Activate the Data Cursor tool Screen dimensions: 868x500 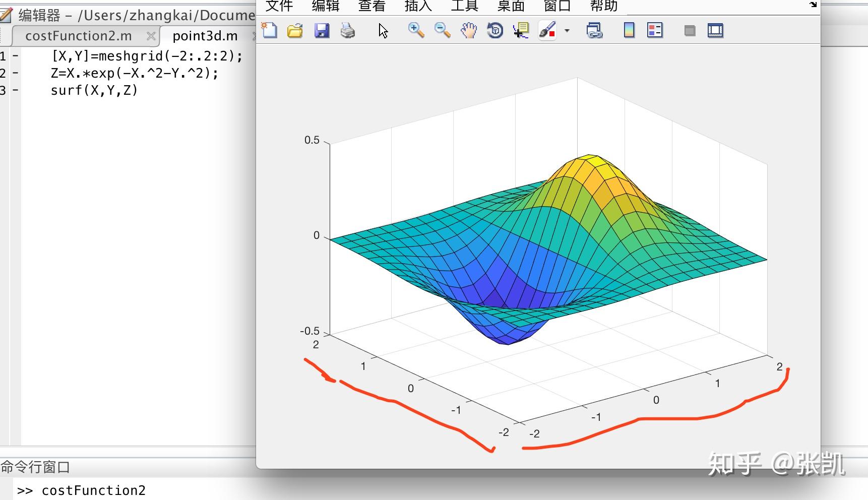click(x=521, y=30)
